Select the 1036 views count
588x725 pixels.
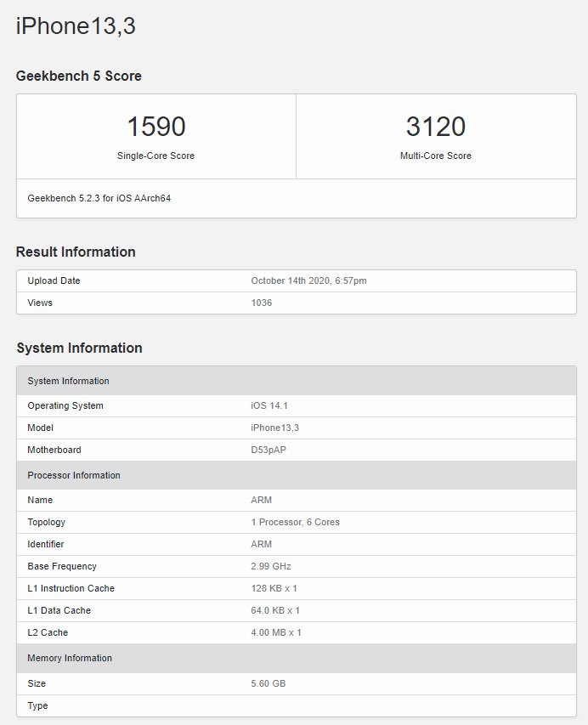click(x=261, y=303)
